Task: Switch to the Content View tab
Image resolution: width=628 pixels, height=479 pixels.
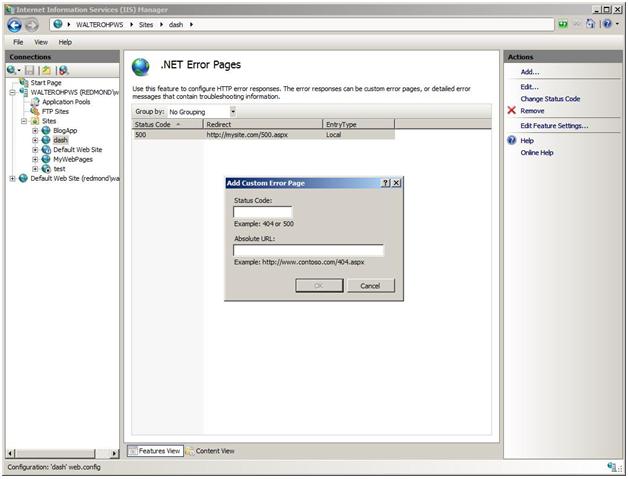Action: (210, 451)
